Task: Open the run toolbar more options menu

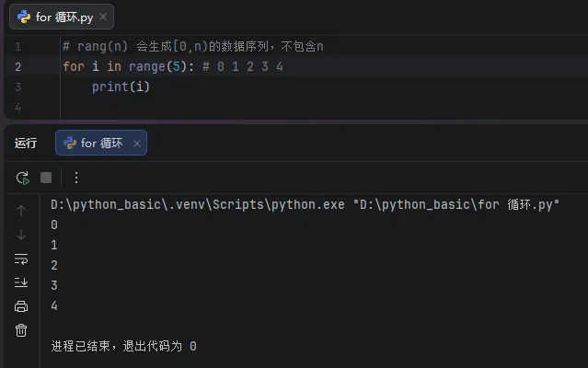Action: click(76, 178)
